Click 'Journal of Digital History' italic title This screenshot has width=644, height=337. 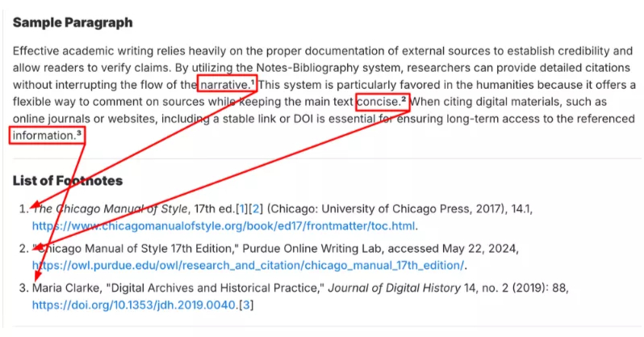(395, 288)
